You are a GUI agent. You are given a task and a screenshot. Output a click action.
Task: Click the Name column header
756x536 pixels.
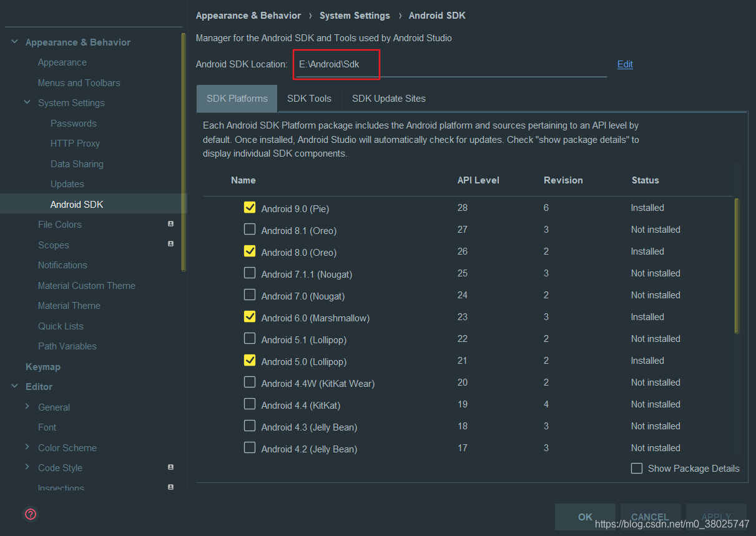point(243,180)
